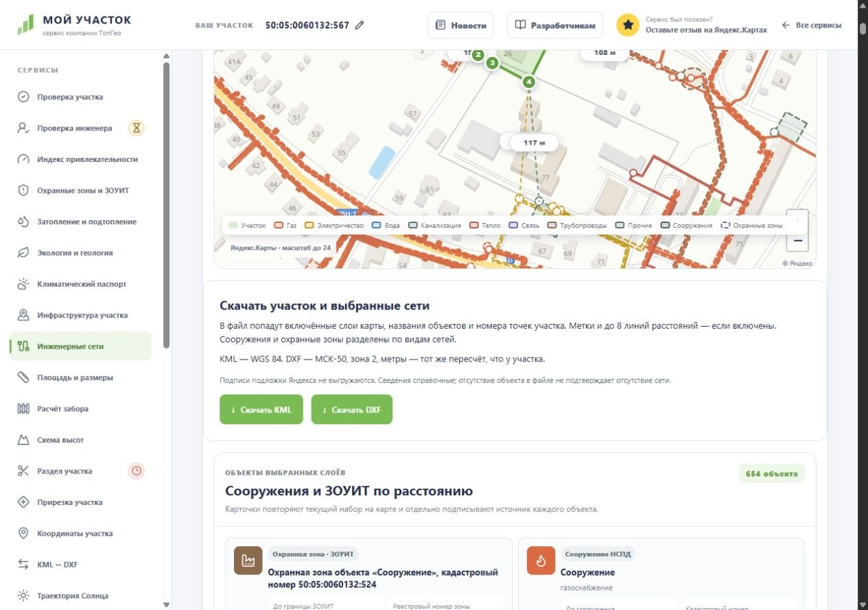Image resolution: width=868 pixels, height=610 pixels.
Task: Toggle the Трубопроводы layer in the map legend
Action: point(577,225)
